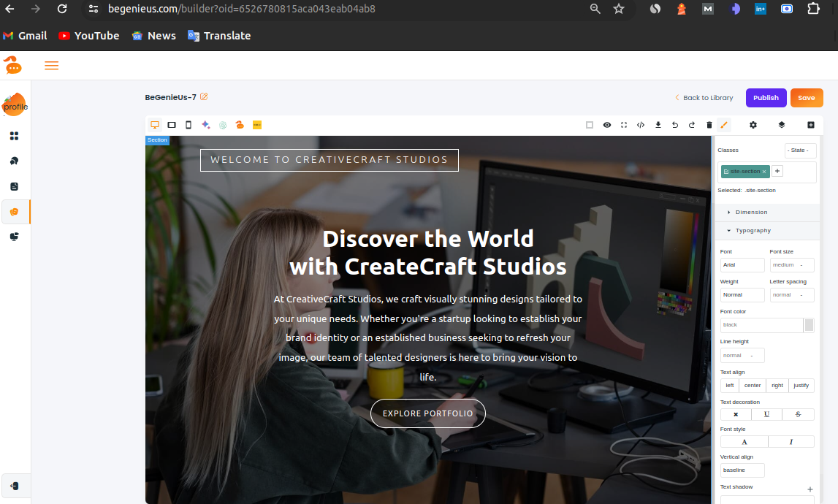Open the layers manager panel
This screenshot has width=838, height=504.
781,125
